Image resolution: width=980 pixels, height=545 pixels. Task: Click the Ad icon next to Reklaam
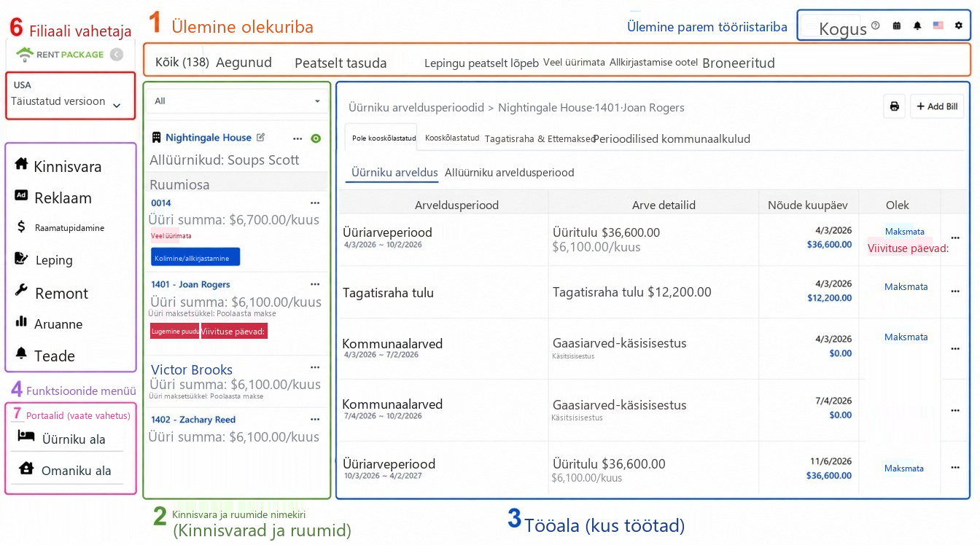[21, 195]
